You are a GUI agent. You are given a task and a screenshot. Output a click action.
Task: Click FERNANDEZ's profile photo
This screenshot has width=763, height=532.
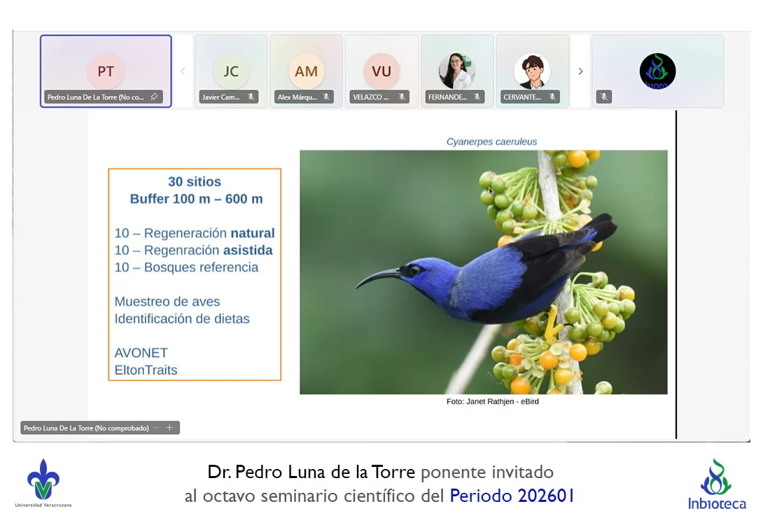[x=456, y=71]
